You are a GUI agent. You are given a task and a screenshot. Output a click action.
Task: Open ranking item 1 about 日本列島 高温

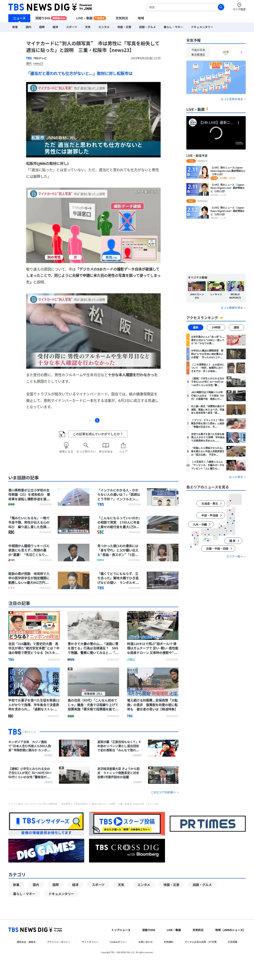coord(216,340)
